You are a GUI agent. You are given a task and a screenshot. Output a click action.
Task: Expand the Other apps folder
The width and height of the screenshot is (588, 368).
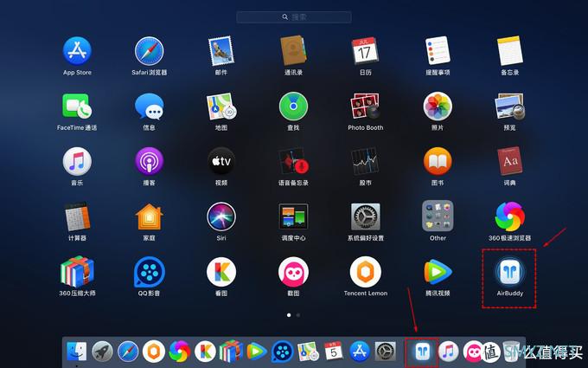(x=438, y=216)
